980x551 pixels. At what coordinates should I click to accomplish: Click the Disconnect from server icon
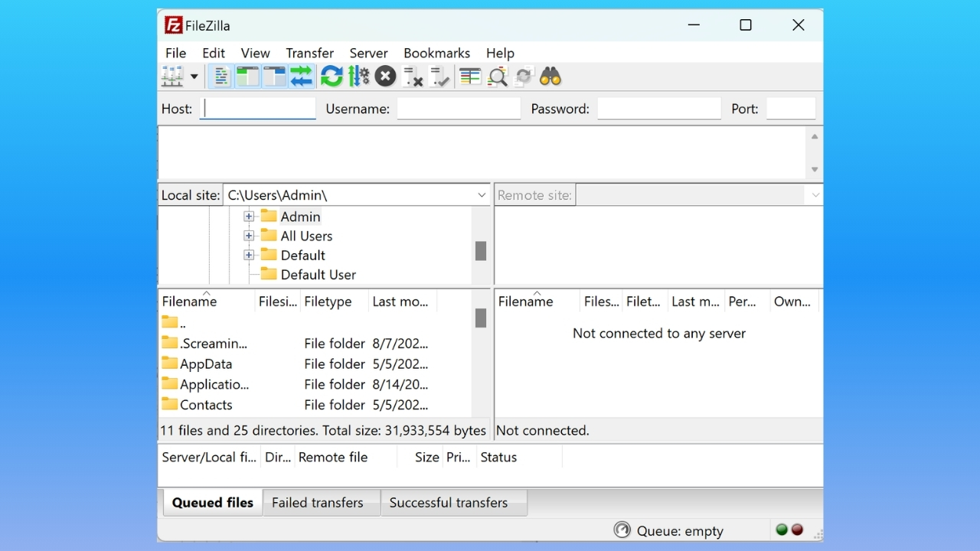[413, 77]
